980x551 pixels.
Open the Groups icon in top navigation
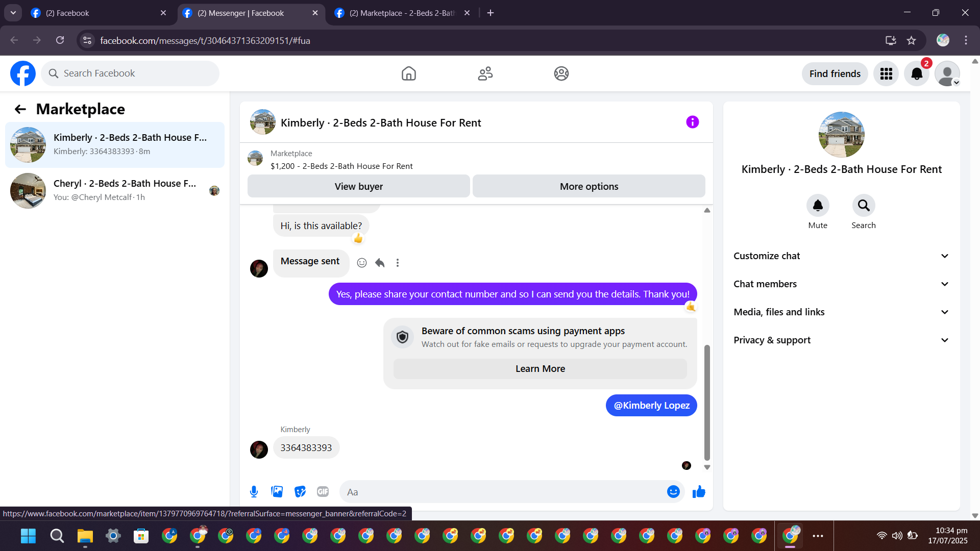click(x=561, y=73)
